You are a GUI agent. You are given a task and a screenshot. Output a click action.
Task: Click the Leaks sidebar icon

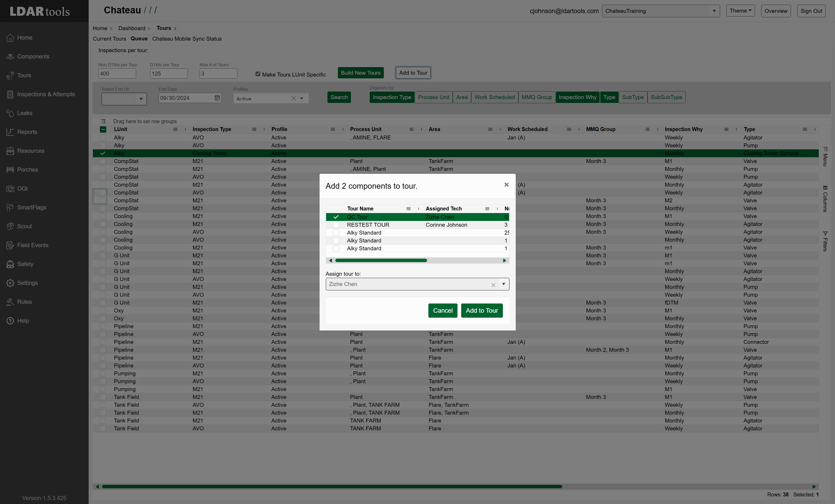10,113
